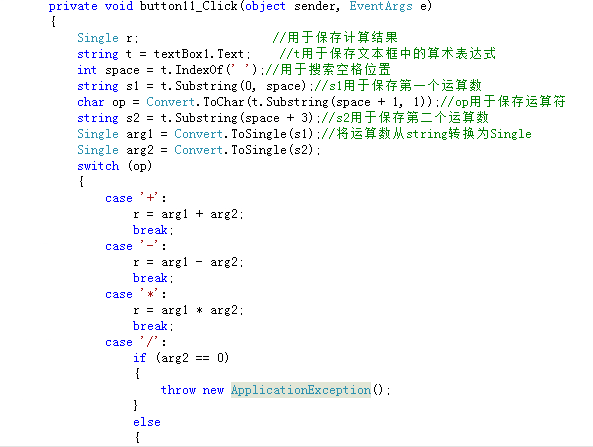The image size is (593, 447).
Task: Click the comment about saving operator op
Action: pos(503,101)
